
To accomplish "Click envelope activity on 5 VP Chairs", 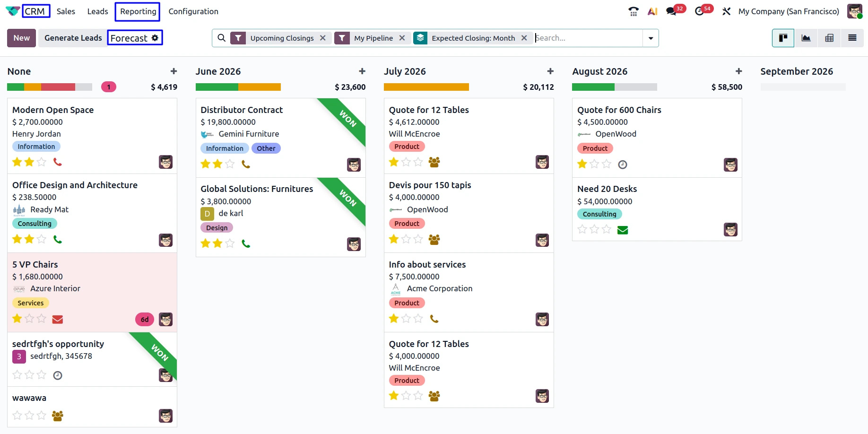I will point(58,320).
